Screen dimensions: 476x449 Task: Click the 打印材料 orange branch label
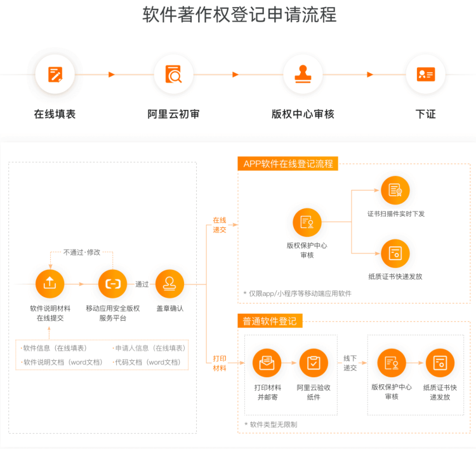tap(220, 363)
